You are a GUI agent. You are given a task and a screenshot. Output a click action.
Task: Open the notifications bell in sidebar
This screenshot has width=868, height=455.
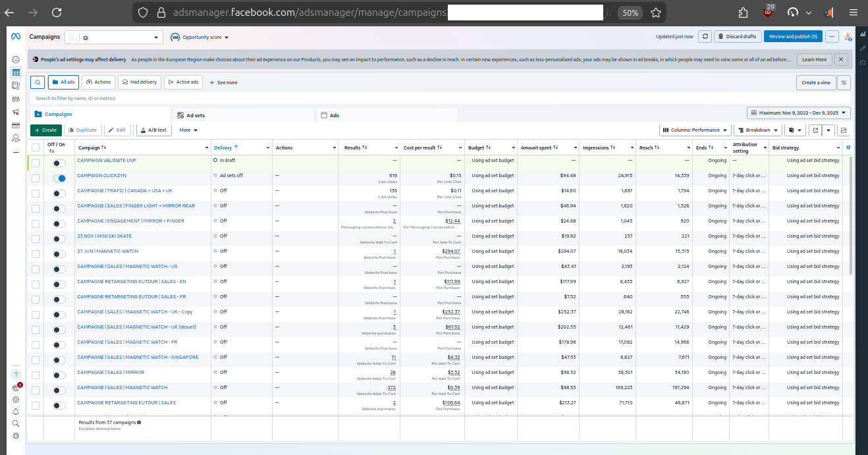(16, 412)
